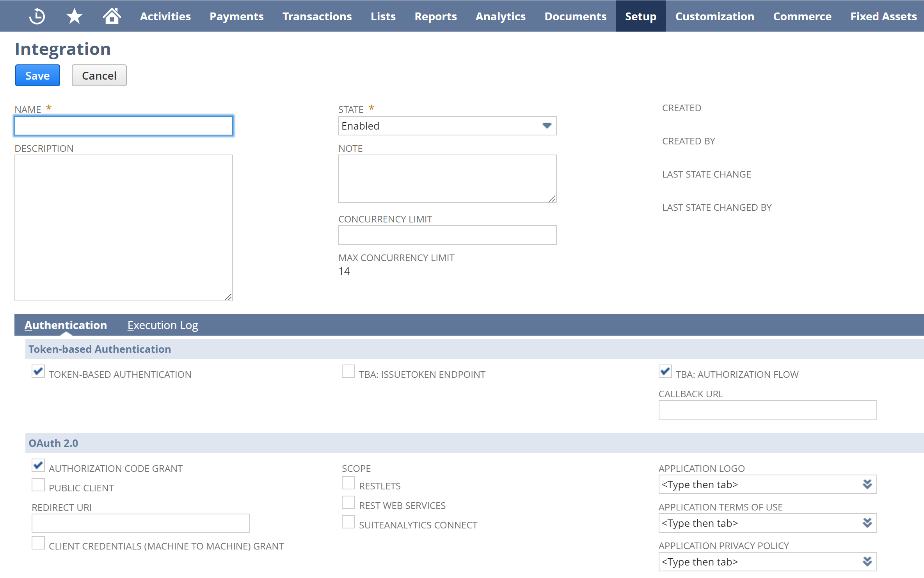The width and height of the screenshot is (924, 578).
Task: Open the Lists menu
Action: 383,16
